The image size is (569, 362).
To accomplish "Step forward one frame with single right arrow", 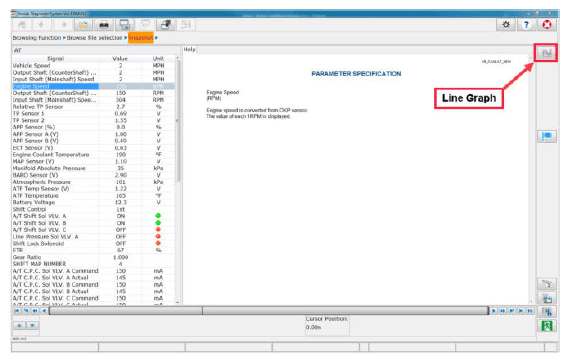I will point(494,311).
